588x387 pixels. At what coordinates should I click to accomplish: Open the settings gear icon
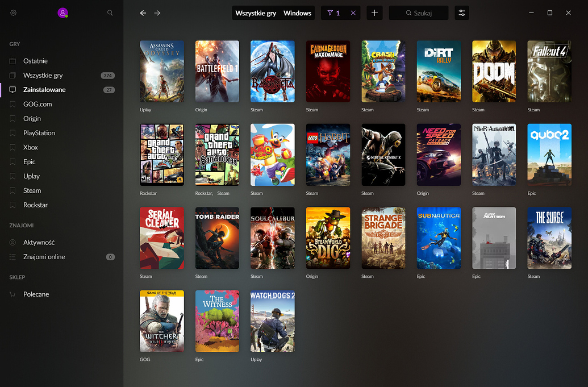(13, 13)
